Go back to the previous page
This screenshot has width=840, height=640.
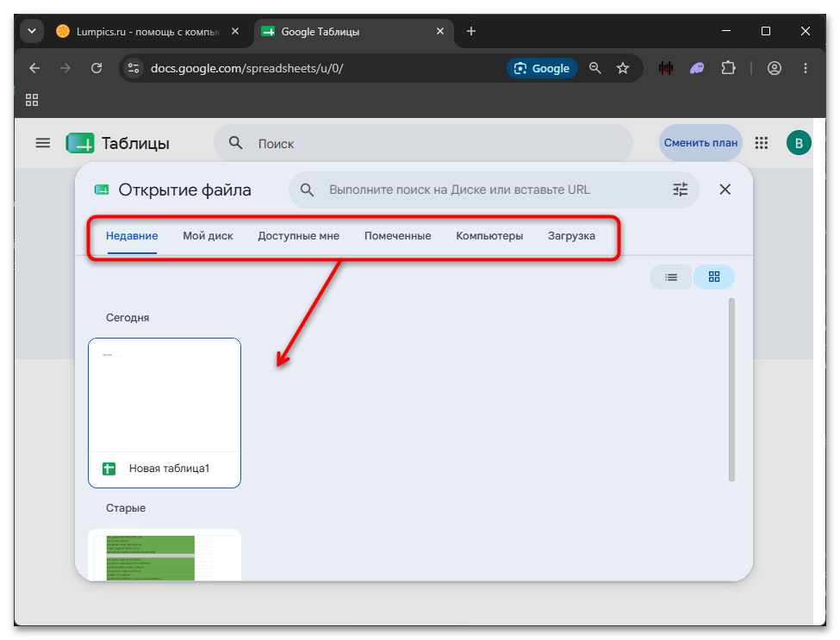coord(34,68)
